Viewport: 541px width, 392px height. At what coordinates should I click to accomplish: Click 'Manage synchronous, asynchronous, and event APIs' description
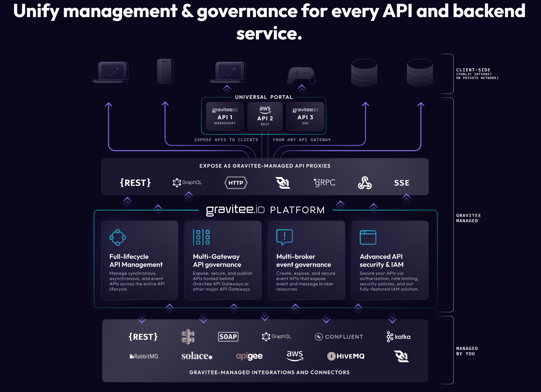click(x=137, y=281)
